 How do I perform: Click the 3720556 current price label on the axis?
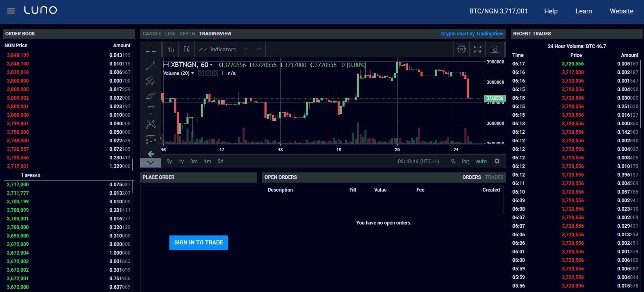click(x=495, y=98)
